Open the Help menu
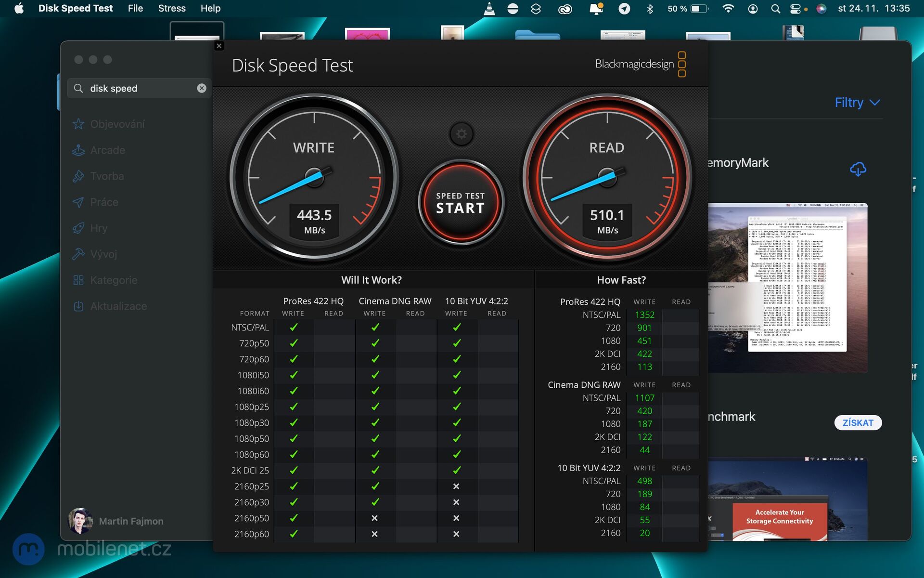924x578 pixels. coord(210,8)
